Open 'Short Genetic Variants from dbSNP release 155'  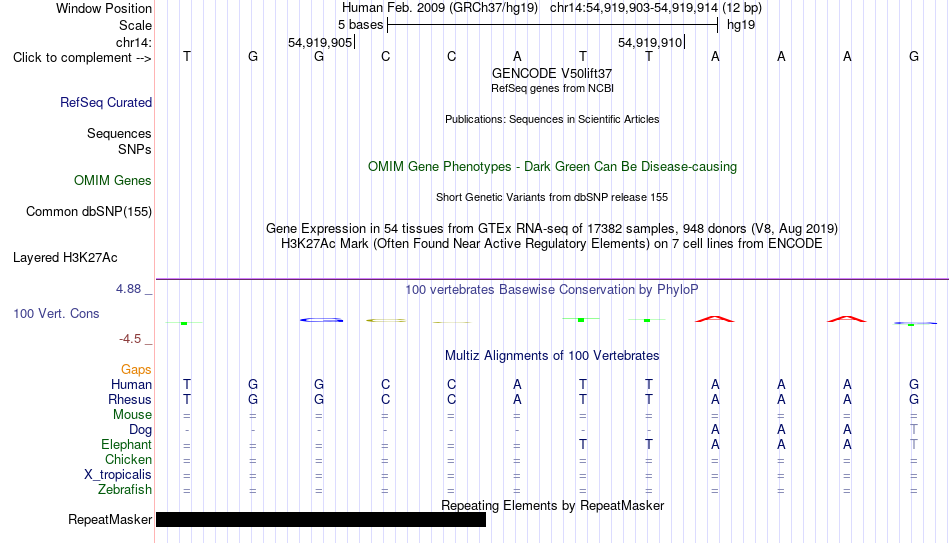tap(552, 198)
